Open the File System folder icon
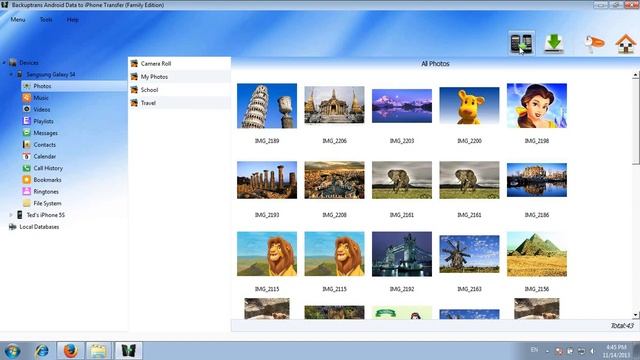This screenshot has width=640, height=360. (27, 203)
